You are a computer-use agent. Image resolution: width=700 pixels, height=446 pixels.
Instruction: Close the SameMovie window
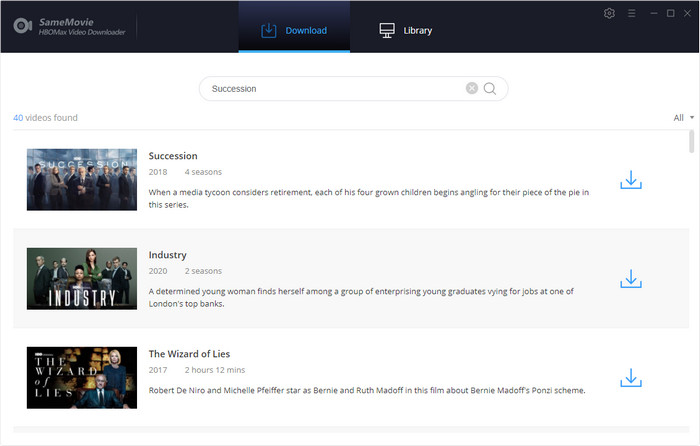tap(688, 13)
